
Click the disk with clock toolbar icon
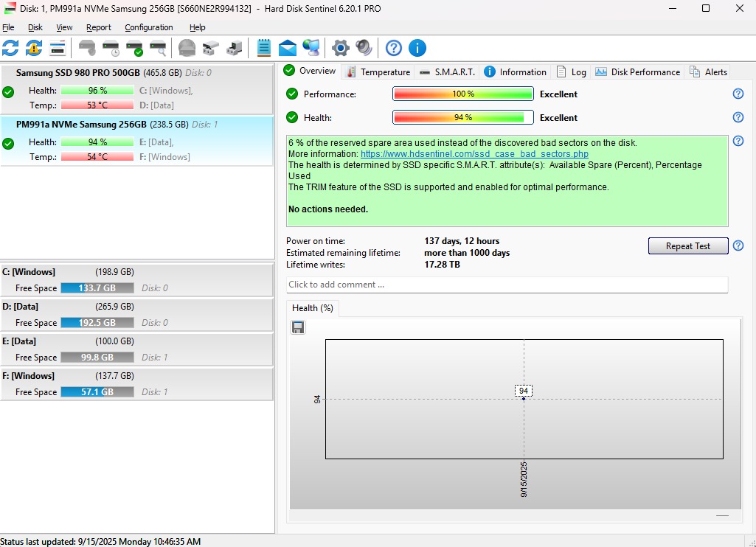click(x=111, y=48)
